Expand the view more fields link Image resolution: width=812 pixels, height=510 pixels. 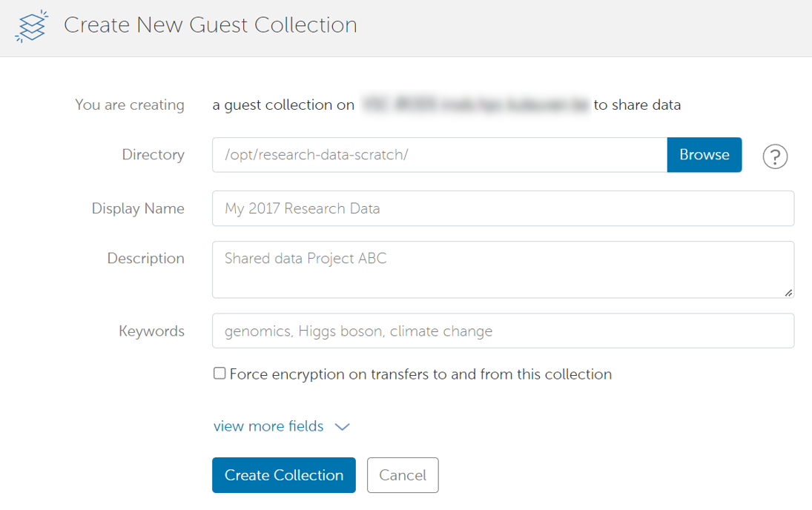(x=268, y=426)
